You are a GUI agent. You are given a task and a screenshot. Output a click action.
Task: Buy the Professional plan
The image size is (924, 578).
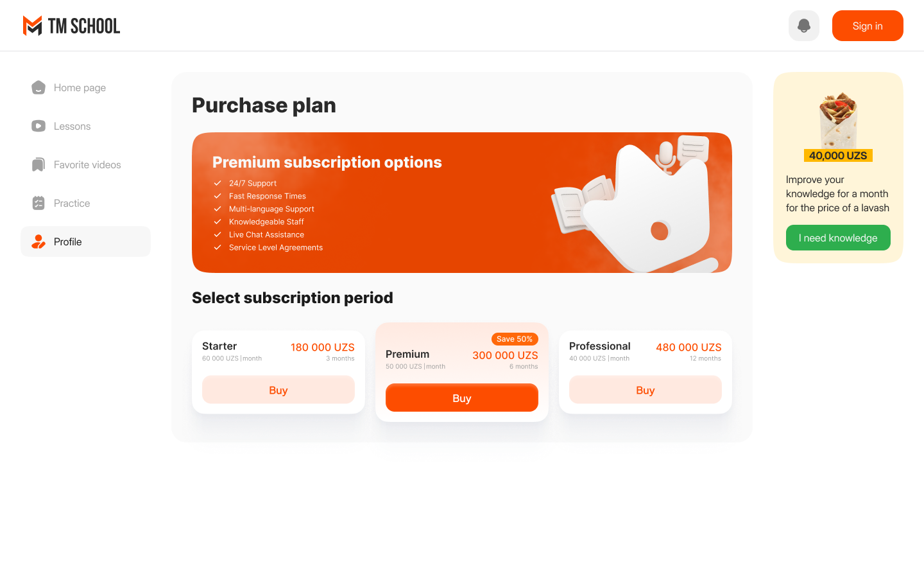pyautogui.click(x=646, y=390)
